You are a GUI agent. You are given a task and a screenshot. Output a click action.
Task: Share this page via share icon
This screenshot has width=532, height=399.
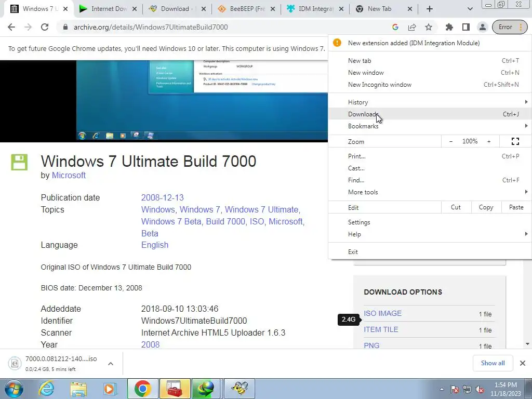tap(412, 27)
